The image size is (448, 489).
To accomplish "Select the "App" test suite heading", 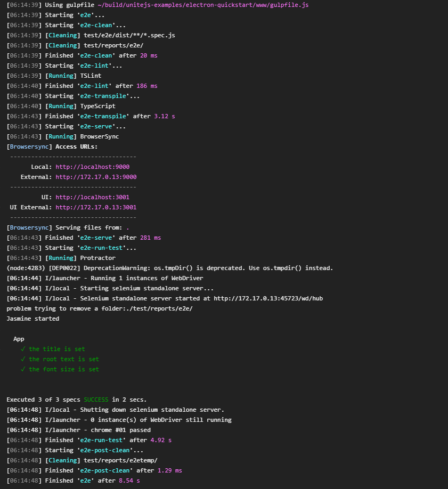I will 19,339.
